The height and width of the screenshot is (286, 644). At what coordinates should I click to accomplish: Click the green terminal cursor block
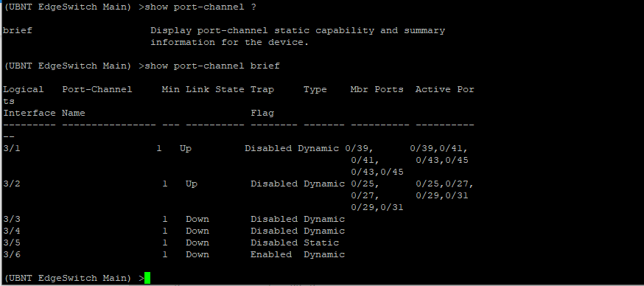point(147,278)
